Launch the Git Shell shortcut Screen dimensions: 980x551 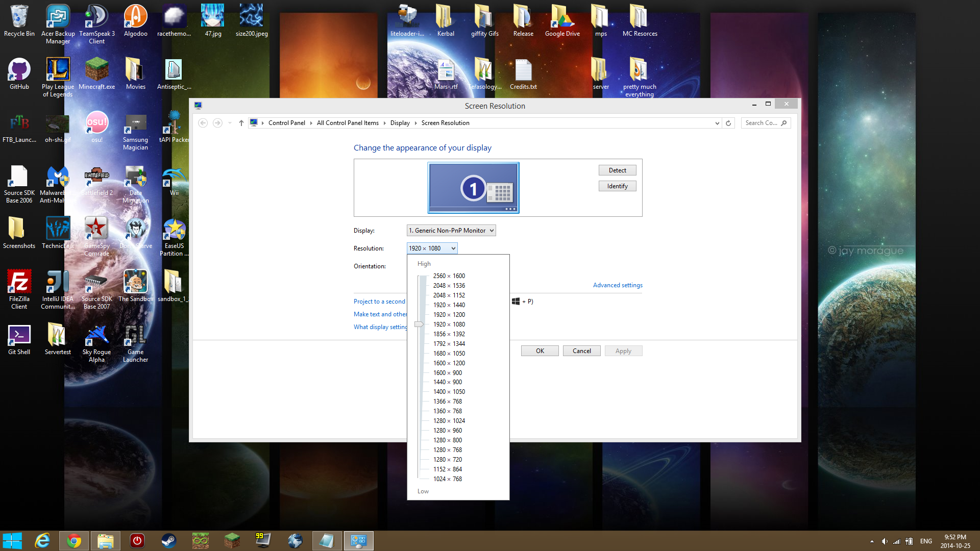click(x=19, y=339)
